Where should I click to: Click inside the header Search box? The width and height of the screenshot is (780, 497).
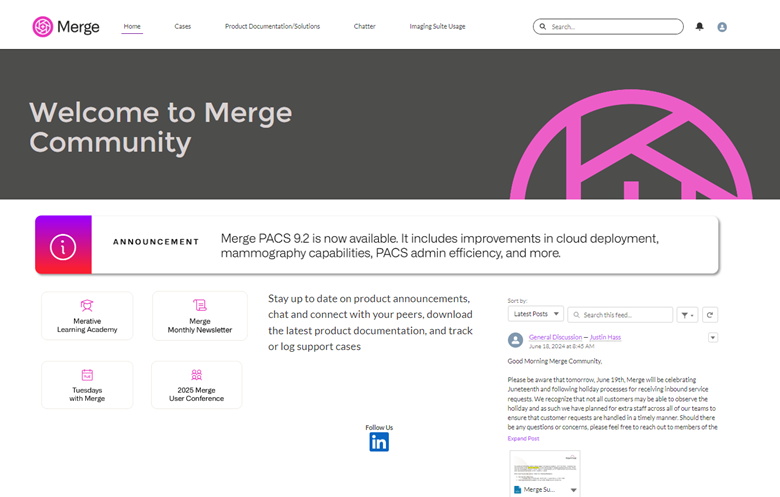click(608, 27)
